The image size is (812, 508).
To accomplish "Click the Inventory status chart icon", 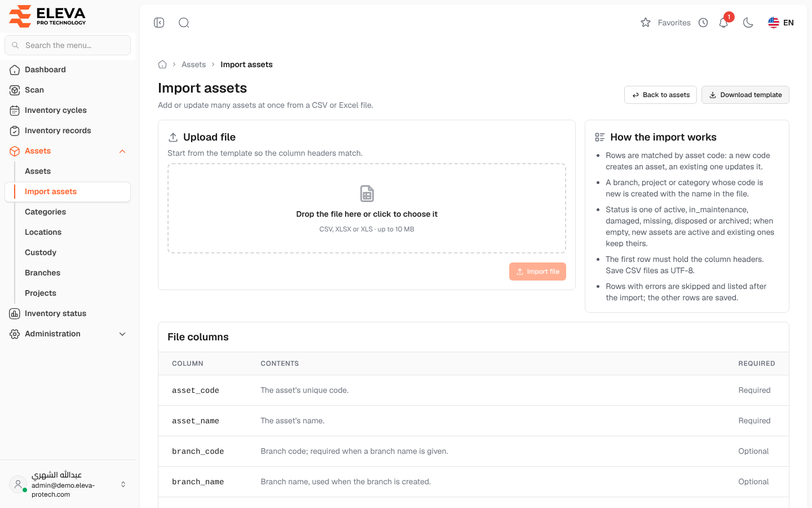I will [x=15, y=313].
